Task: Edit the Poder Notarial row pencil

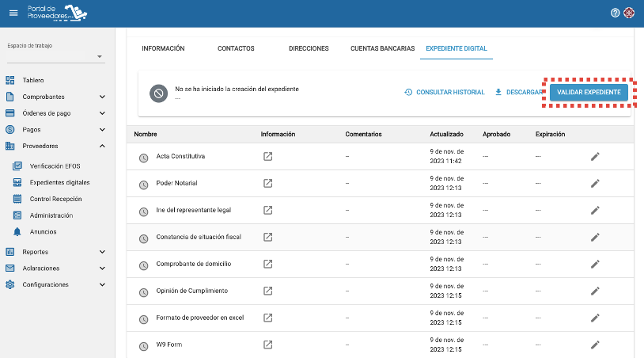Action: 595,183
